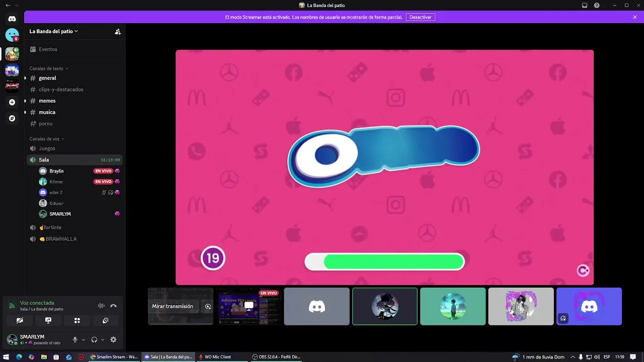Image resolution: width=644 pixels, height=362 pixels.
Task: Join the fortinte voice channel
Action: (x=74, y=227)
